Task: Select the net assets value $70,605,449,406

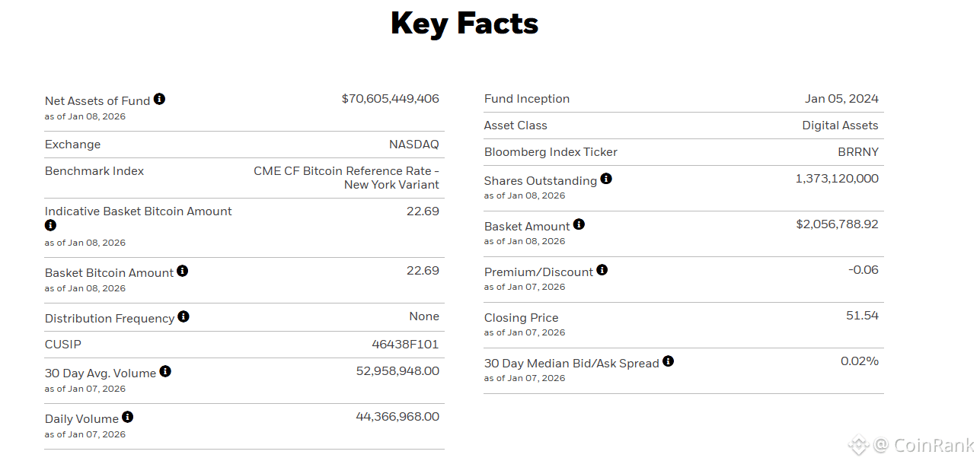Action: 390,99
